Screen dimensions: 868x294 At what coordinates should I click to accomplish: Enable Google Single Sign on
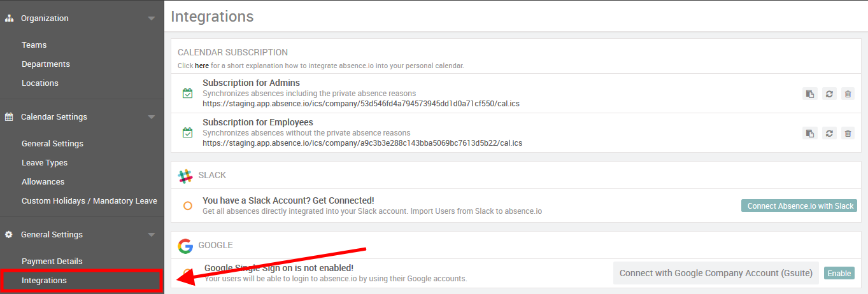pyautogui.click(x=839, y=274)
